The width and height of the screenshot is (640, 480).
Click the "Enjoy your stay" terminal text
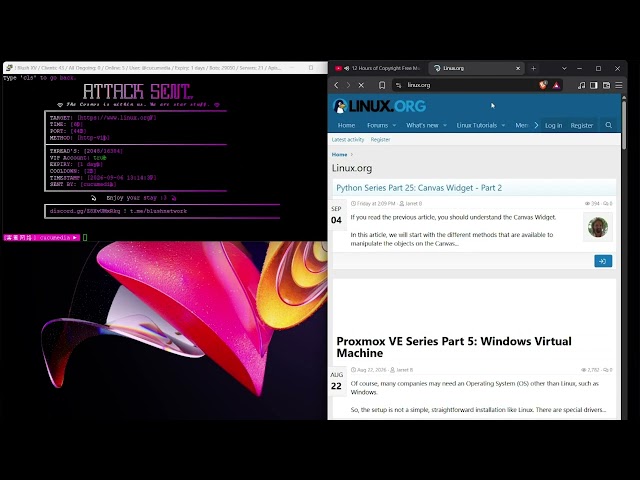pos(137,198)
